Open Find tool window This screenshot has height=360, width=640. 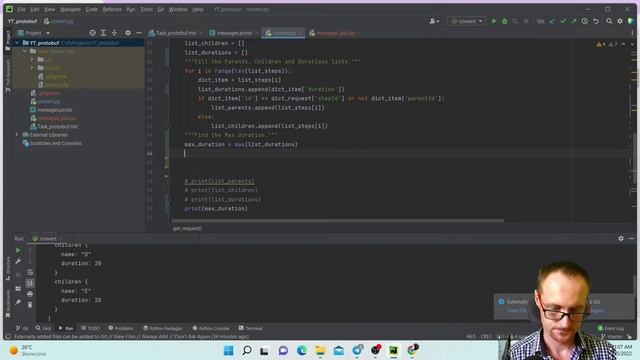point(43,328)
